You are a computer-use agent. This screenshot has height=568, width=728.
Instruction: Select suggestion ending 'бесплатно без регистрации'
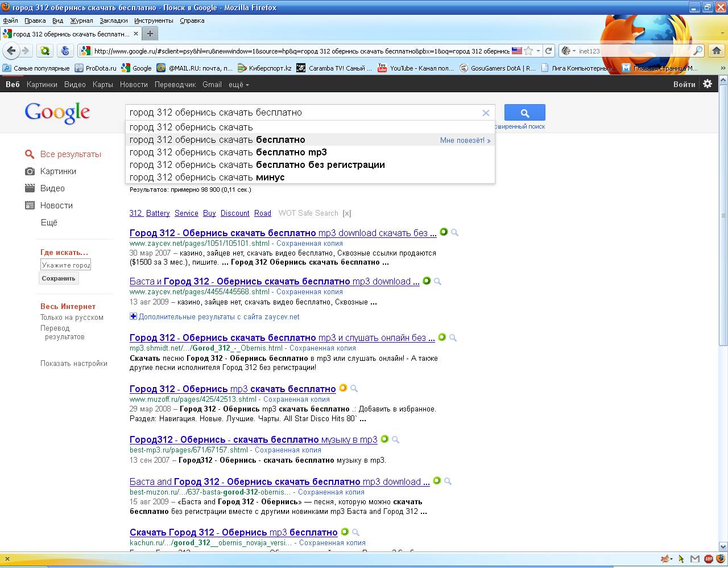(310, 164)
